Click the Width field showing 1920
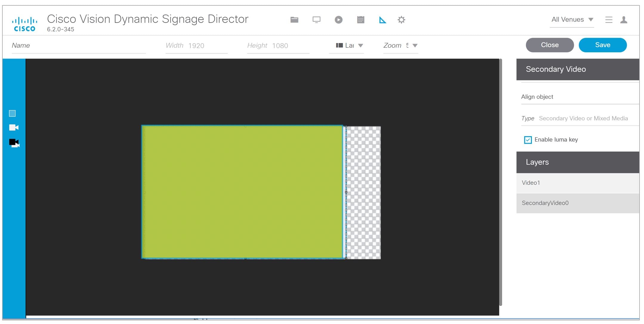644x324 pixels. 197,46
